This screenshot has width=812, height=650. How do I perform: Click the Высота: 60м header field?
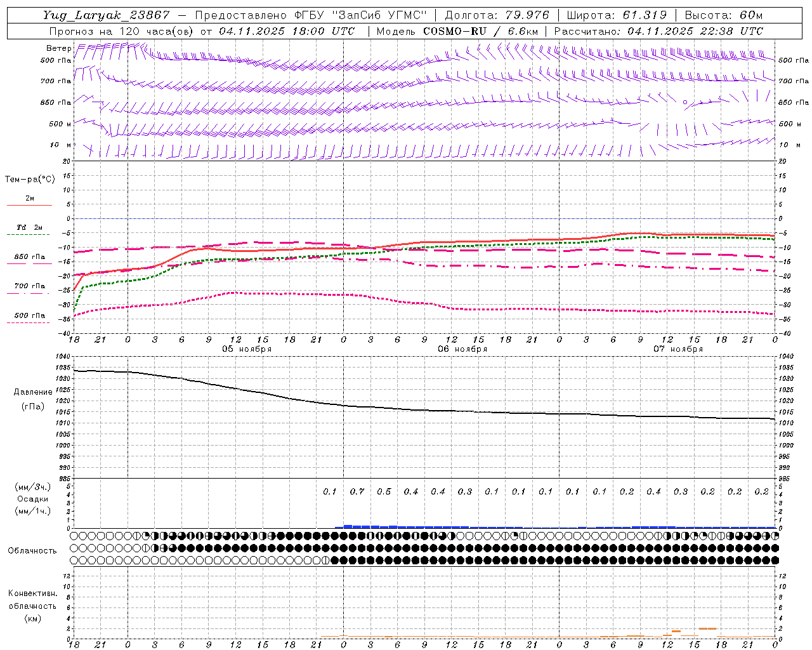click(723, 15)
